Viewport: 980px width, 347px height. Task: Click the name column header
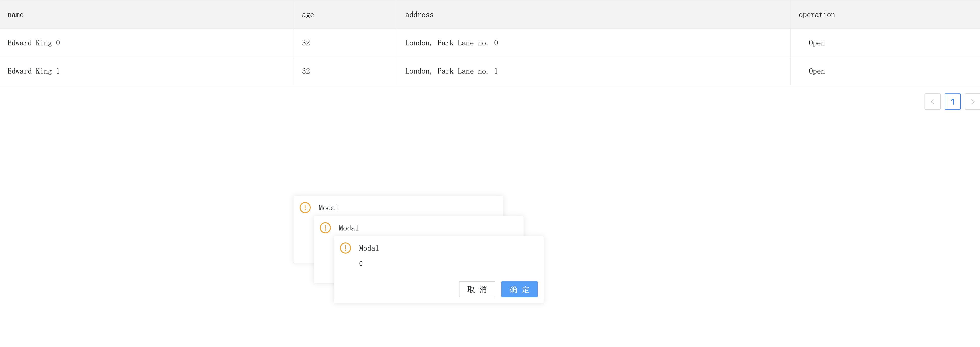click(16, 15)
